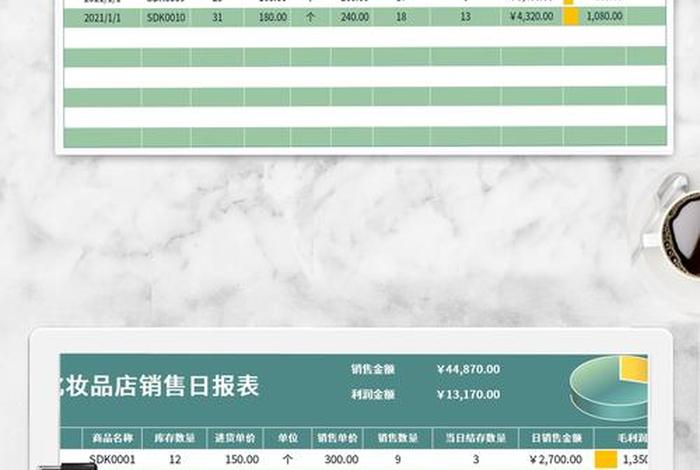Select sale price 240.00 cell

tap(354, 17)
